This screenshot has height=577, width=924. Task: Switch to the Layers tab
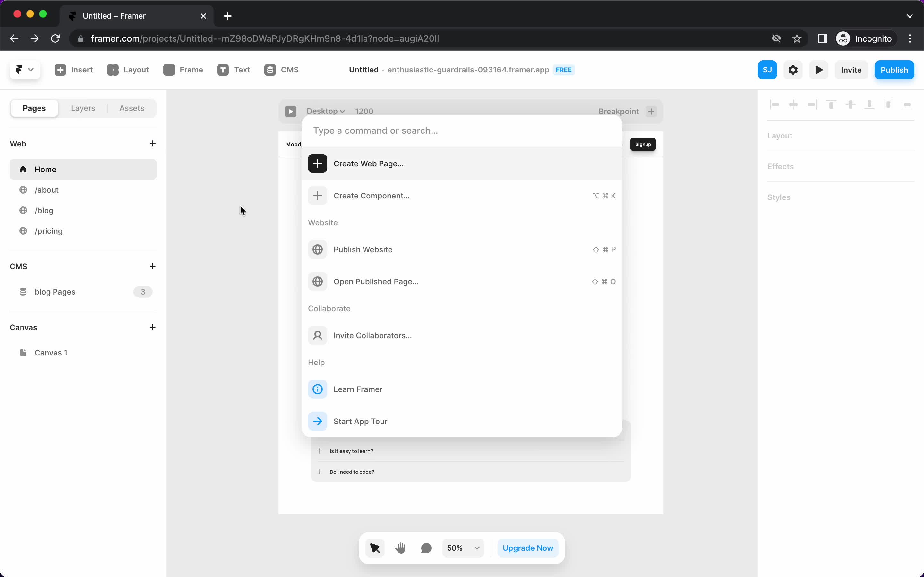point(82,108)
